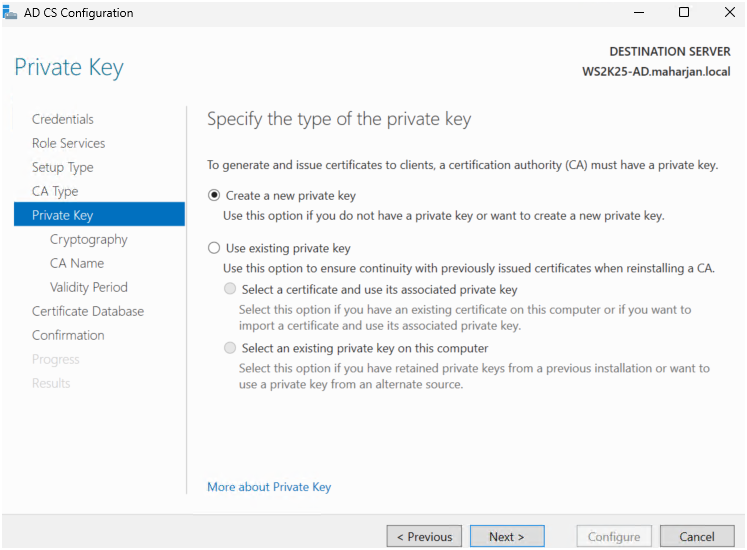Choose Use existing private key option

coord(214,248)
